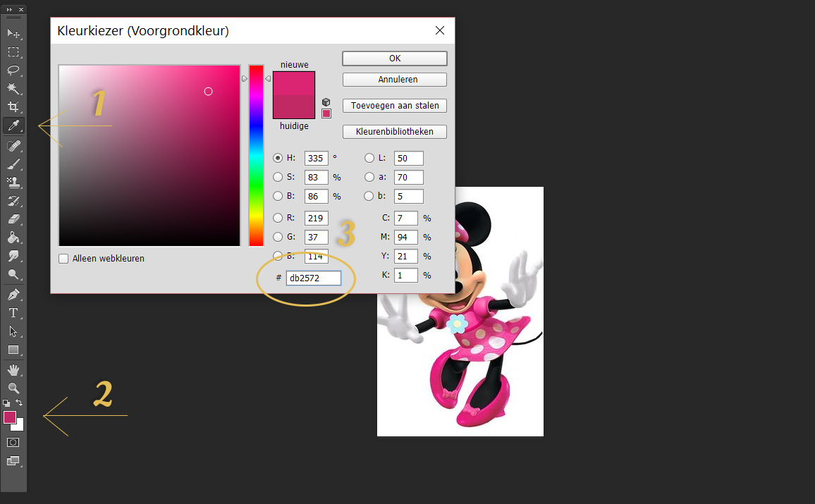Click Toevoegen aan stalen button
The width and height of the screenshot is (815, 504).
[395, 106]
